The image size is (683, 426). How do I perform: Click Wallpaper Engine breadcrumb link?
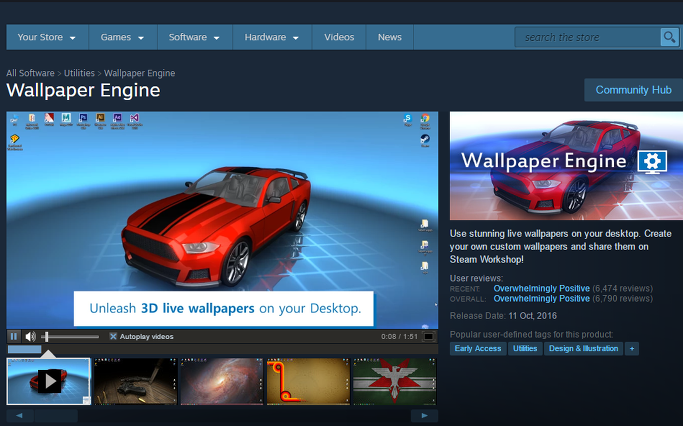139,73
